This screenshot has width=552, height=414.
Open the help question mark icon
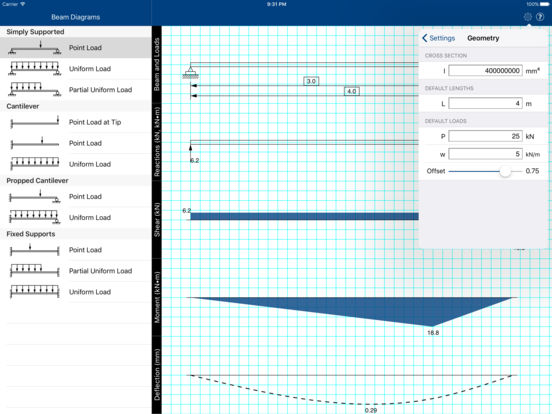click(x=540, y=17)
